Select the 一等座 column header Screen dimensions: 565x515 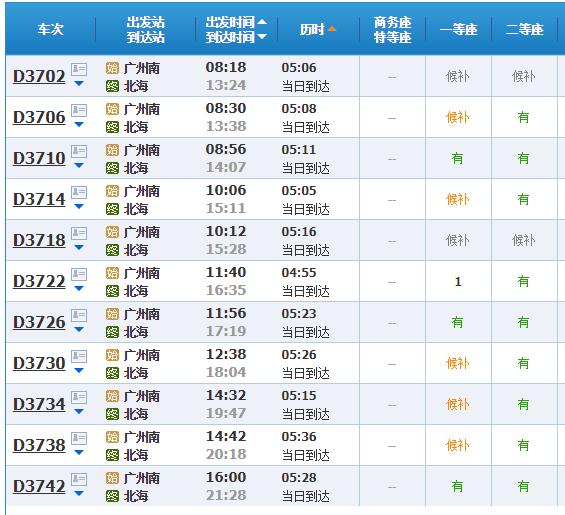pyautogui.click(x=458, y=29)
